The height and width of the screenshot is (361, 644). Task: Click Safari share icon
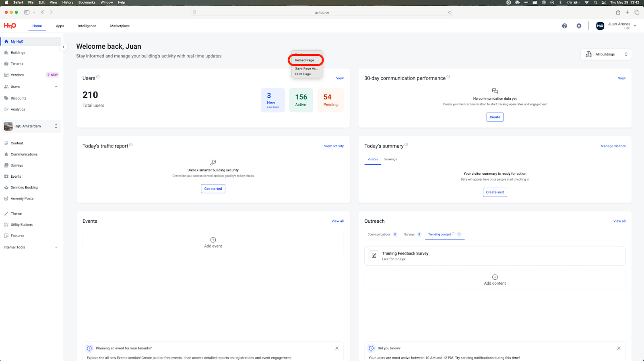[x=618, y=12]
